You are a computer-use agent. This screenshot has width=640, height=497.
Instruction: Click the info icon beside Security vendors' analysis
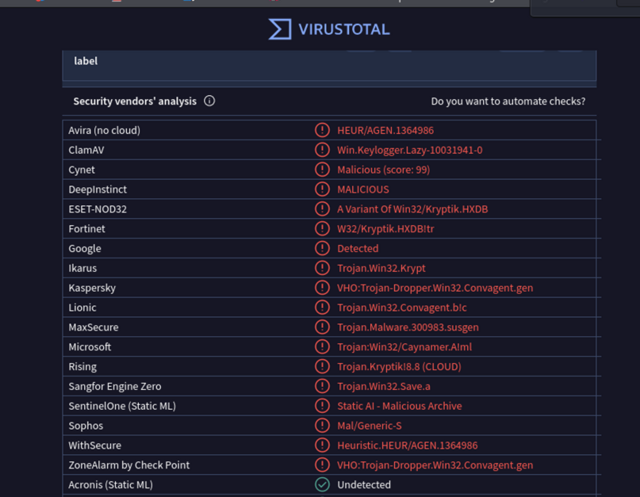209,101
